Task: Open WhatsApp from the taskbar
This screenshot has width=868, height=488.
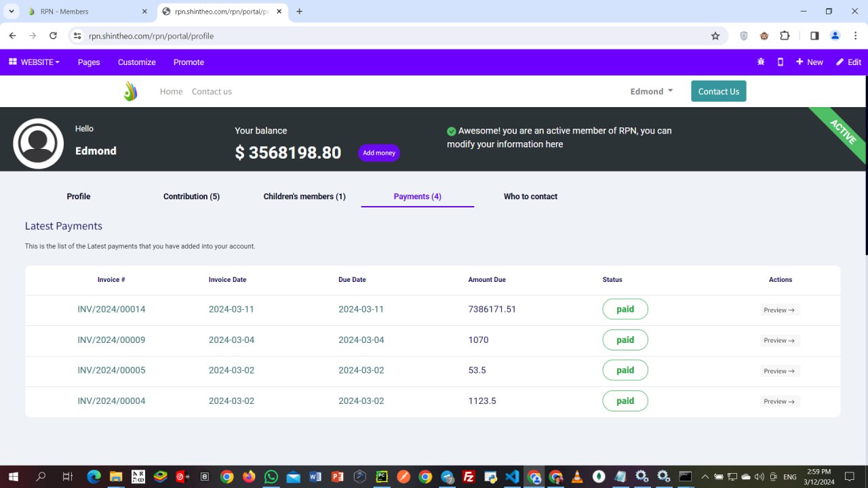Action: click(271, 476)
